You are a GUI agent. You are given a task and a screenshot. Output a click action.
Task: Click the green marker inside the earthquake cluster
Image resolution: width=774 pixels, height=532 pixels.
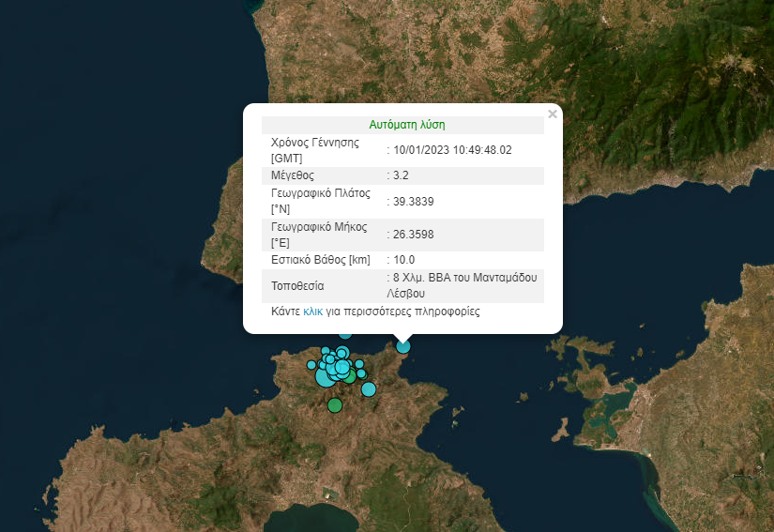coord(349,376)
